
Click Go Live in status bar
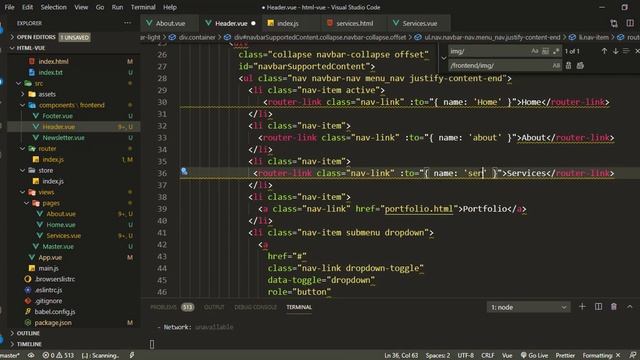tap(534, 355)
